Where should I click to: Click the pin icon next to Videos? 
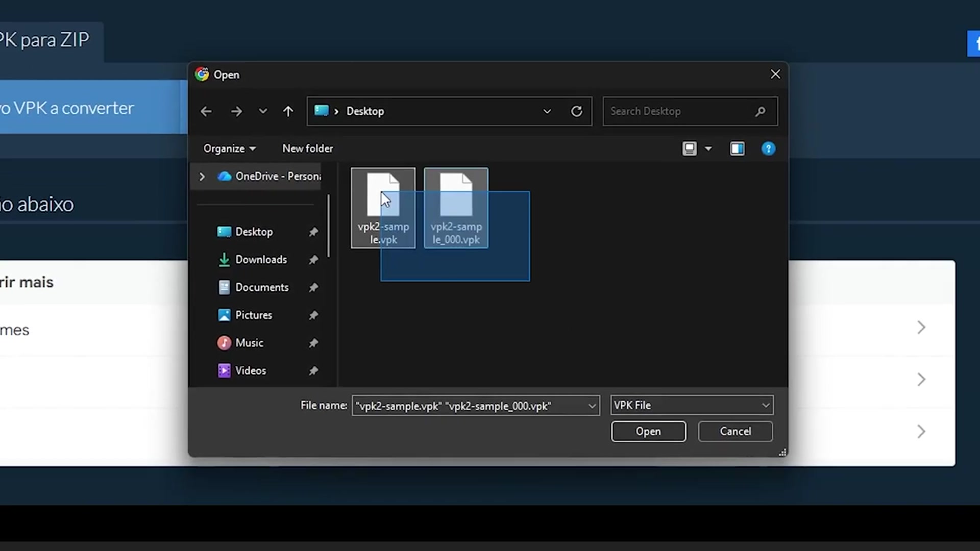tap(313, 371)
